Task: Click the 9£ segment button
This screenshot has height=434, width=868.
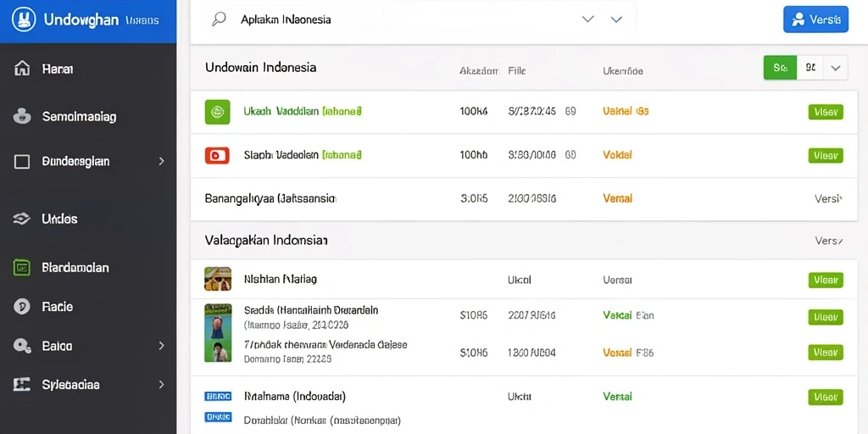Action: pos(810,68)
